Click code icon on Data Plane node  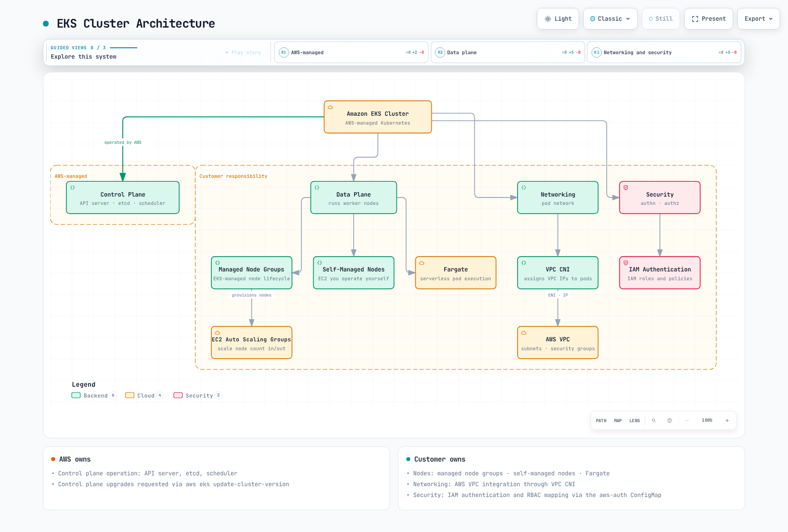coord(317,188)
